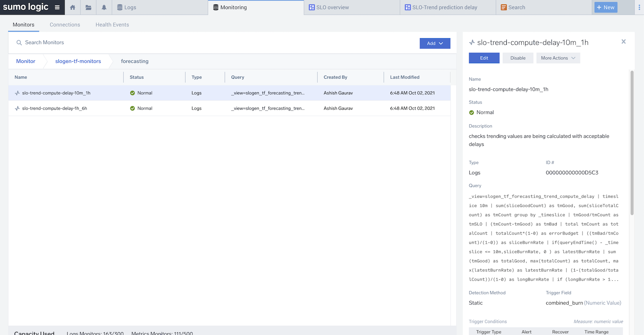Click Query cell of 1h_6h row

pyautogui.click(x=268, y=108)
